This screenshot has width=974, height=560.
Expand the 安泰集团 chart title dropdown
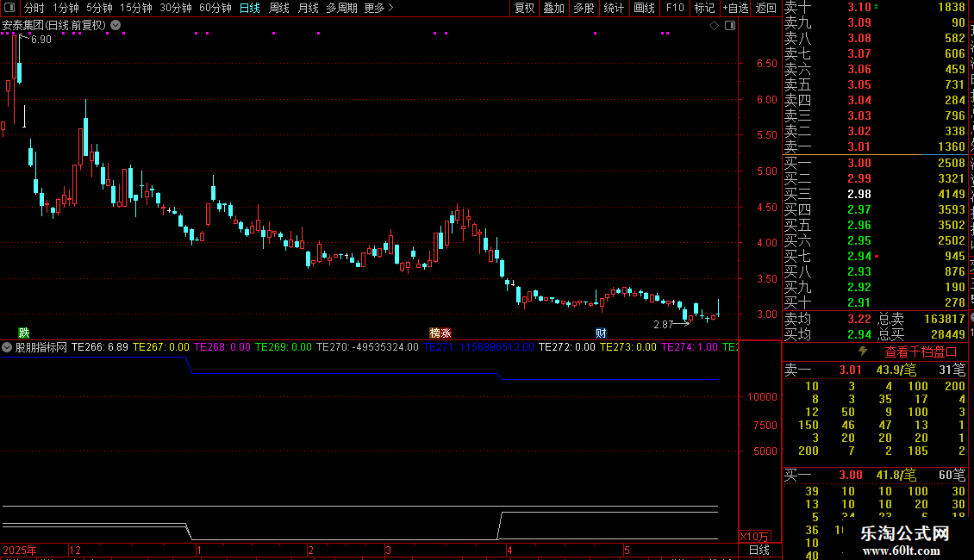(116, 25)
